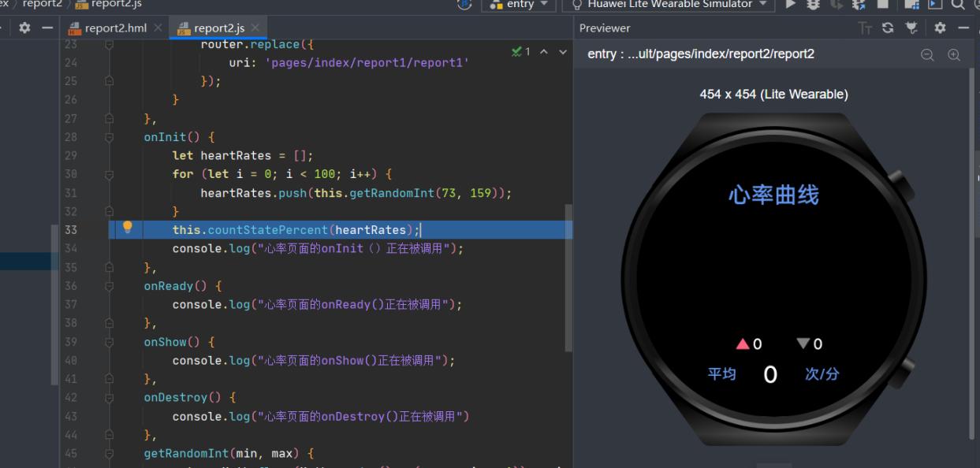Start debugging with the bug icon

click(812, 4)
